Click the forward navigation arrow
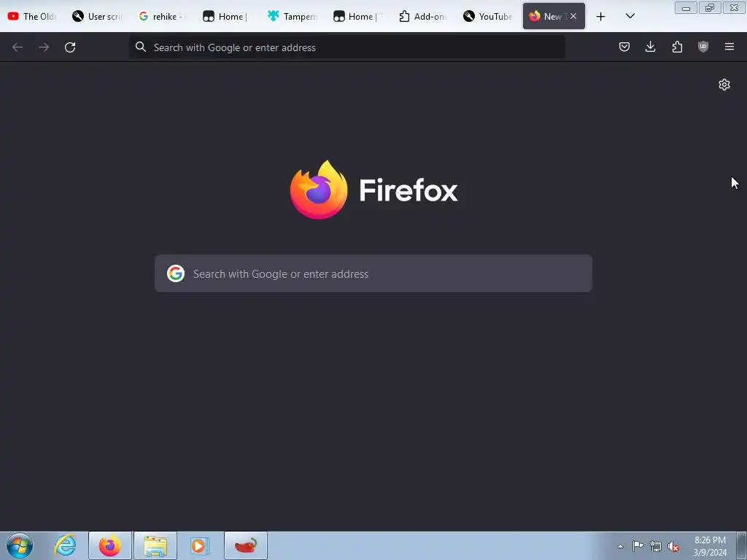This screenshot has height=560, width=747. (x=44, y=47)
